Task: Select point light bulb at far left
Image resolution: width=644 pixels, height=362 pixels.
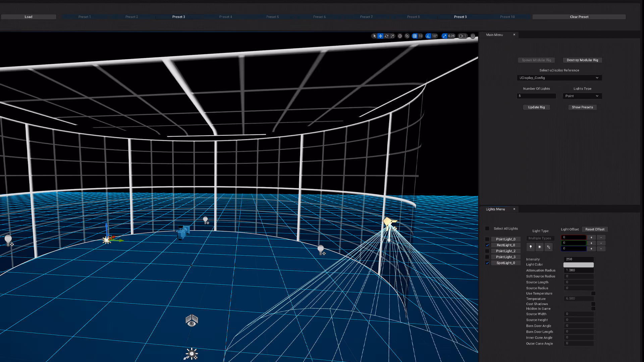Action: click(9, 240)
